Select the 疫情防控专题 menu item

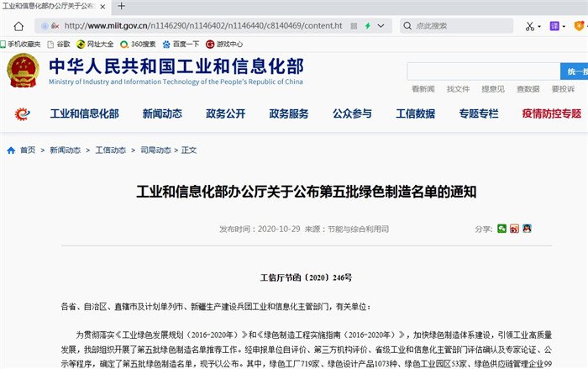[x=551, y=113]
